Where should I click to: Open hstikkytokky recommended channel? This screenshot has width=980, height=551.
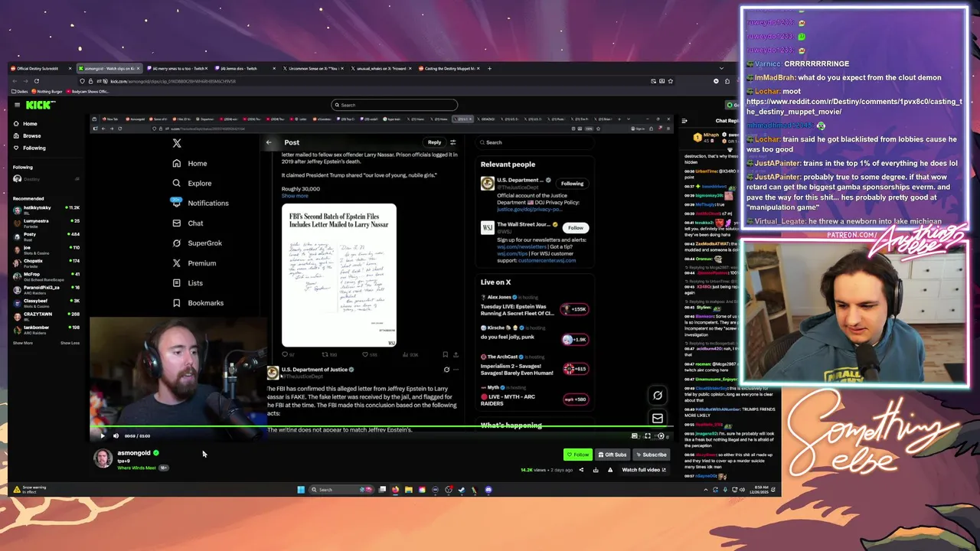click(x=46, y=209)
